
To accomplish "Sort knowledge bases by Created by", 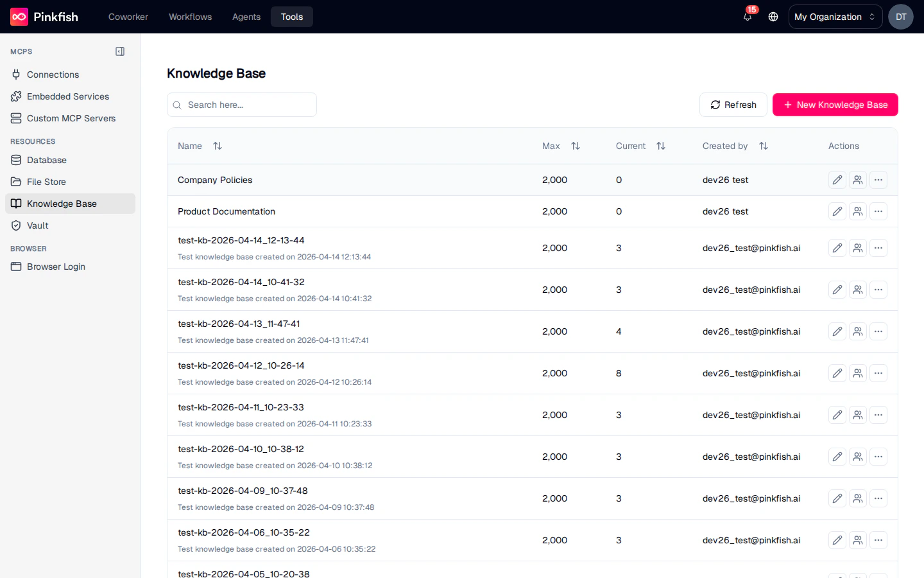I will coord(764,146).
